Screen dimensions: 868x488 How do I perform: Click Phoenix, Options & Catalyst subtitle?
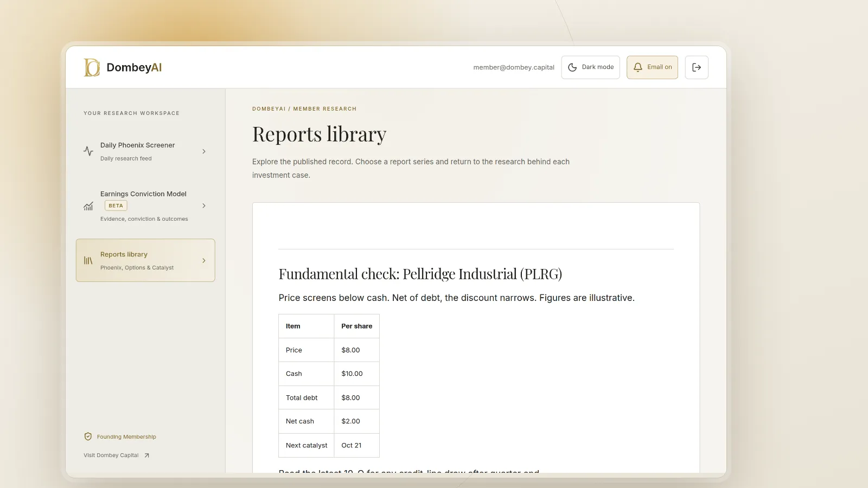click(x=137, y=268)
